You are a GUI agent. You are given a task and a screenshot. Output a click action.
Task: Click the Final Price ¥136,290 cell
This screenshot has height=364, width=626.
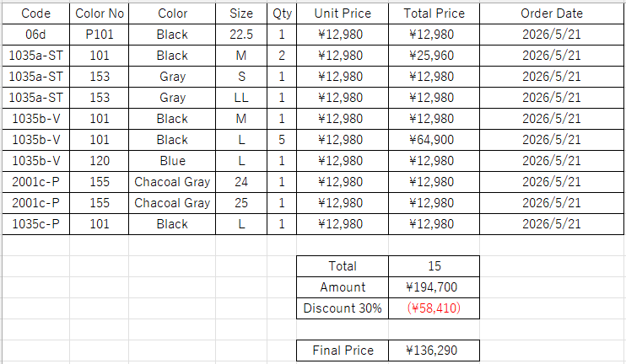point(434,351)
